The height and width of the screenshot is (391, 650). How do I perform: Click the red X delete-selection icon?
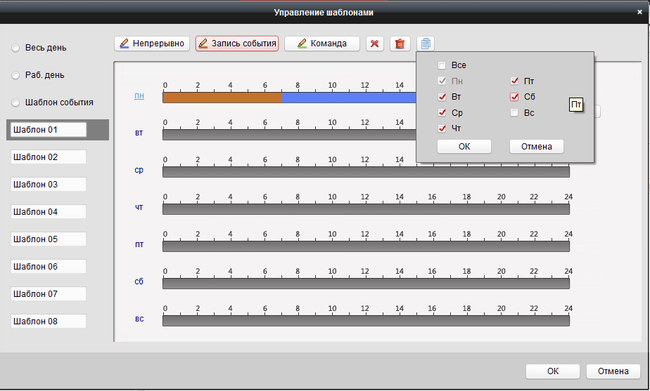tap(375, 44)
